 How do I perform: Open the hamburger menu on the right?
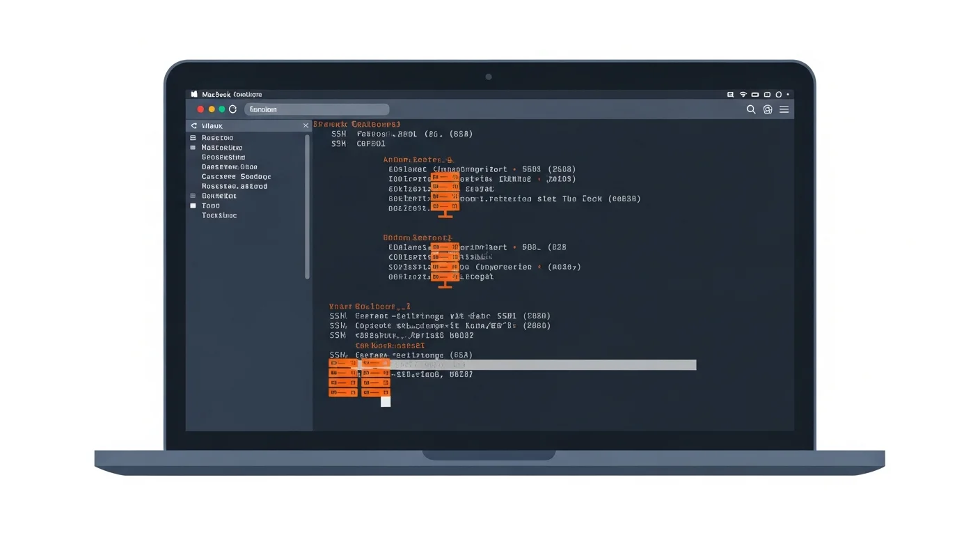pyautogui.click(x=784, y=109)
